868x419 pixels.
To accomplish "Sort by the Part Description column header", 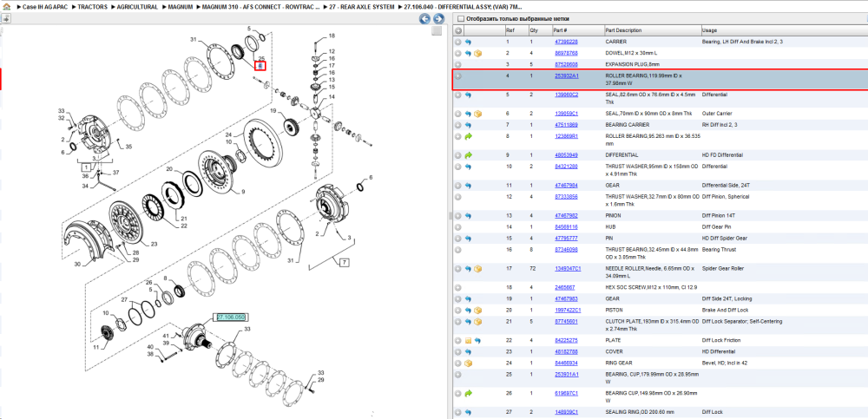I will point(652,30).
